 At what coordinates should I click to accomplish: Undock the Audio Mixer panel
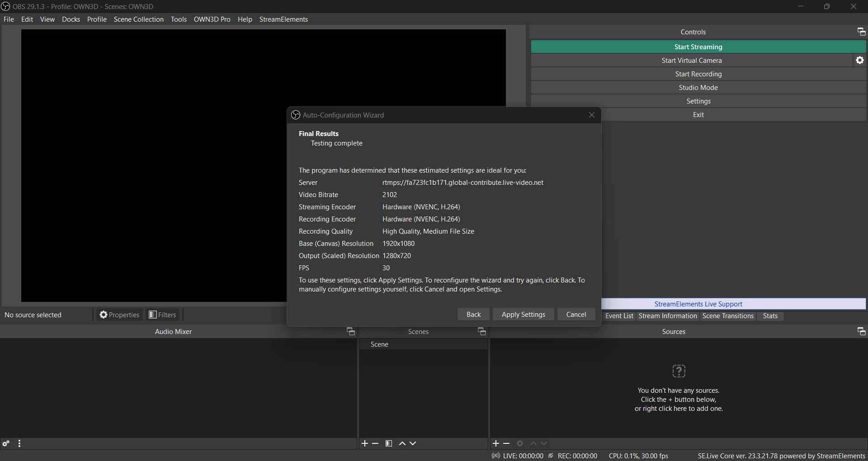(x=350, y=331)
